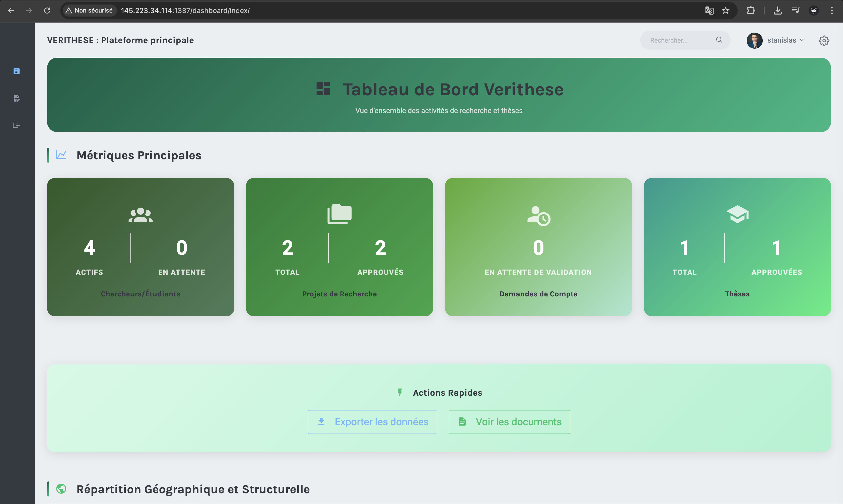Select the document edit icon in sidebar
This screenshot has width=843, height=504.
16,99
